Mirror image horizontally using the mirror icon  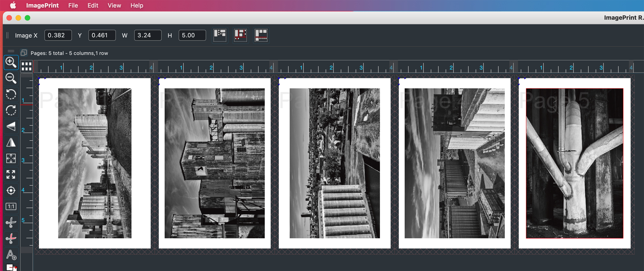coord(11,142)
